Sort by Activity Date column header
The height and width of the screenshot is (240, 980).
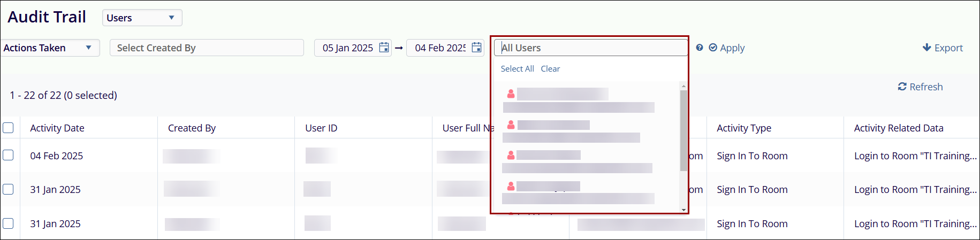pyautogui.click(x=57, y=128)
